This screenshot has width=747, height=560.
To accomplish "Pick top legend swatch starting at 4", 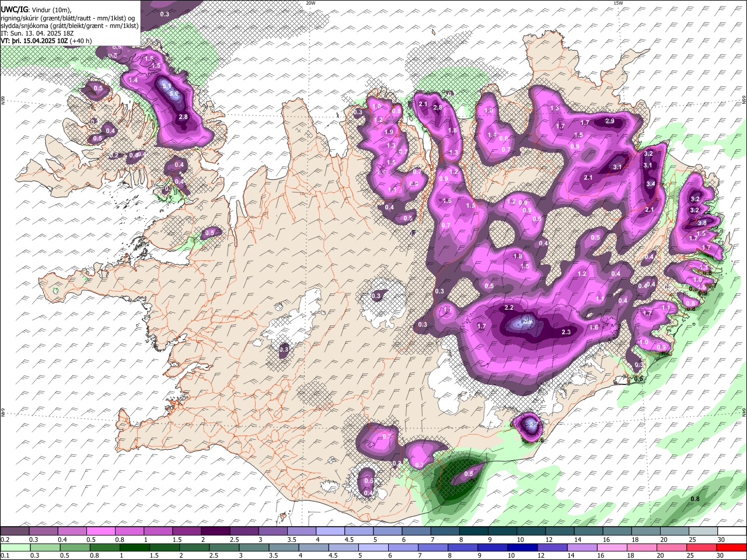I will click(330, 531).
